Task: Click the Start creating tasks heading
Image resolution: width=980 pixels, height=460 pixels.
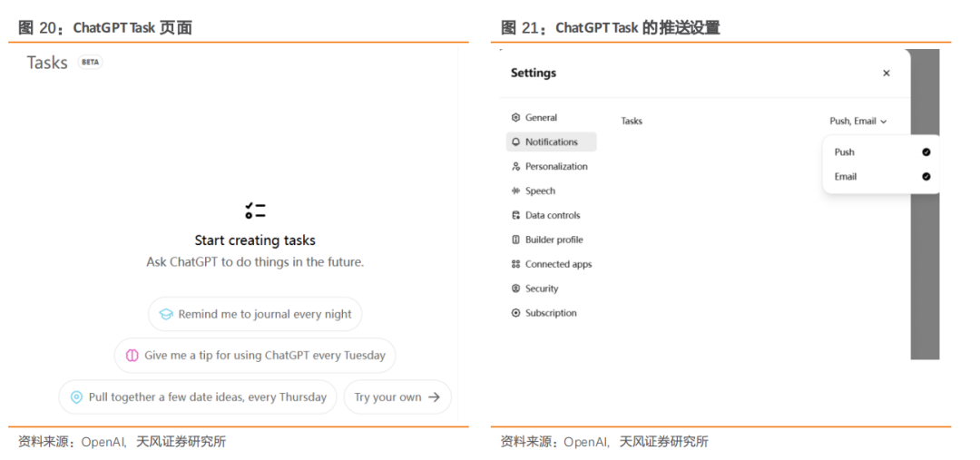Action: click(x=255, y=240)
